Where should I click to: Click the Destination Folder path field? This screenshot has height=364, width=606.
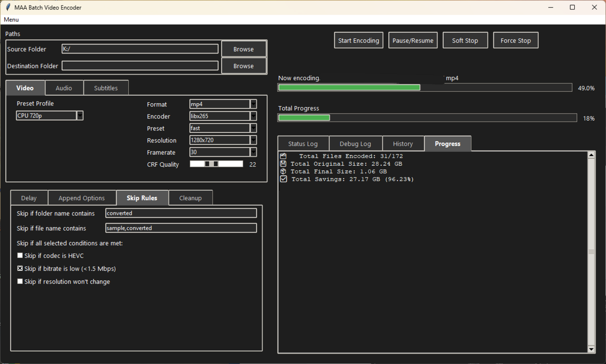tap(140, 65)
